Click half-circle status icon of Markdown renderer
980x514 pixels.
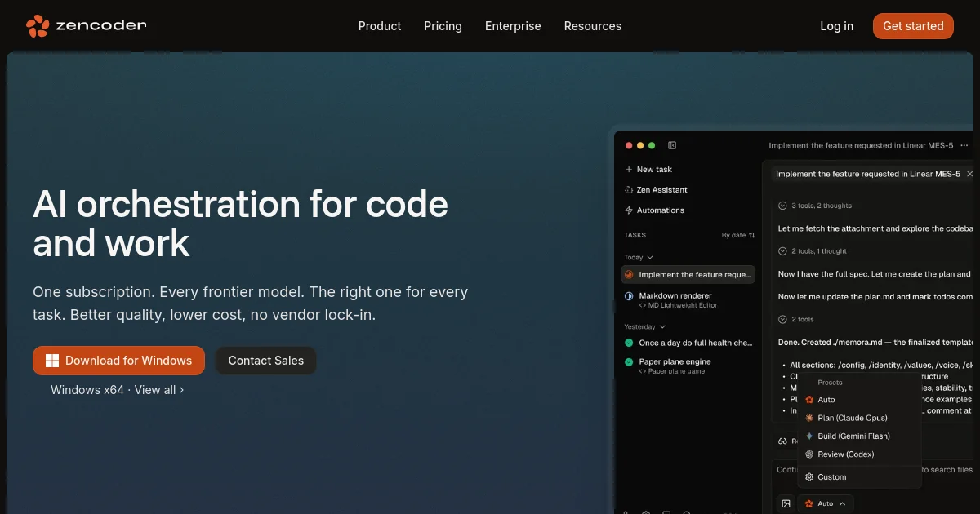click(x=629, y=296)
